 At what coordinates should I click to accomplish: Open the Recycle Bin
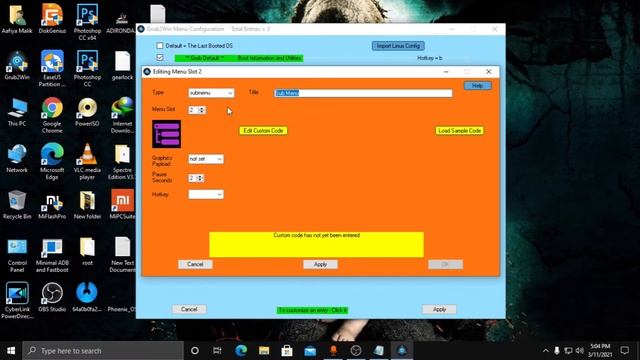pos(17,205)
